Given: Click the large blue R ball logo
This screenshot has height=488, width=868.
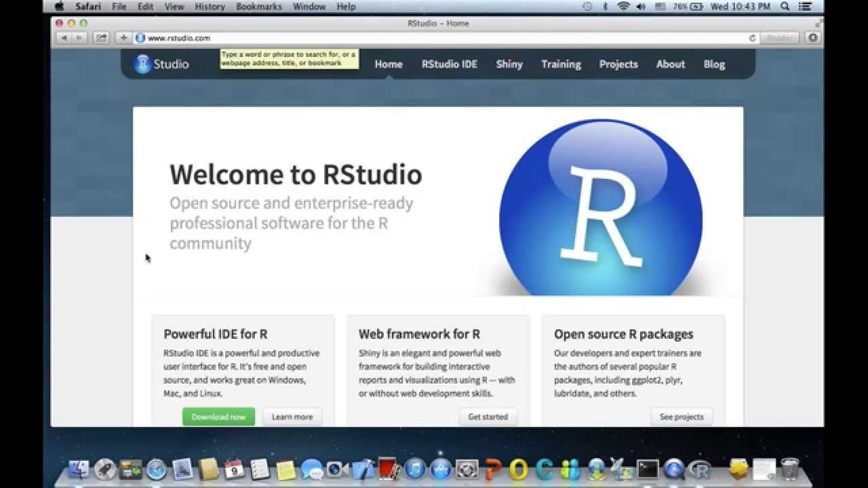Looking at the screenshot, I should tap(601, 207).
